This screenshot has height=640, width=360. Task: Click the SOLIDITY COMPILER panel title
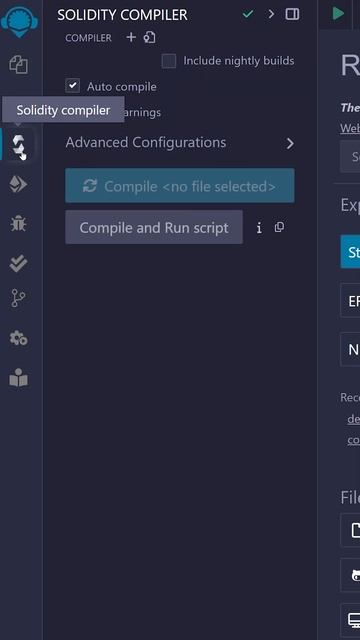point(122,15)
